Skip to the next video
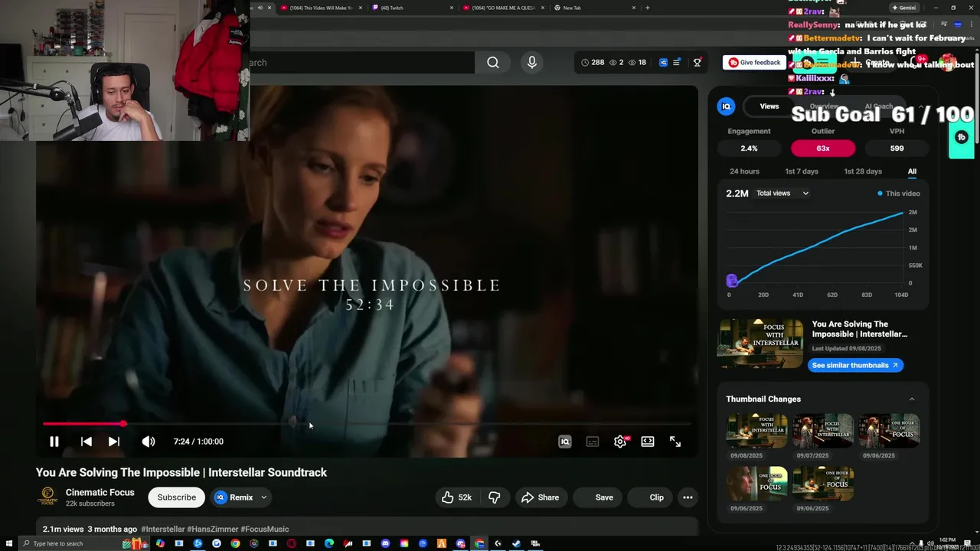Viewport: 980px width, 551px height. coord(114,442)
